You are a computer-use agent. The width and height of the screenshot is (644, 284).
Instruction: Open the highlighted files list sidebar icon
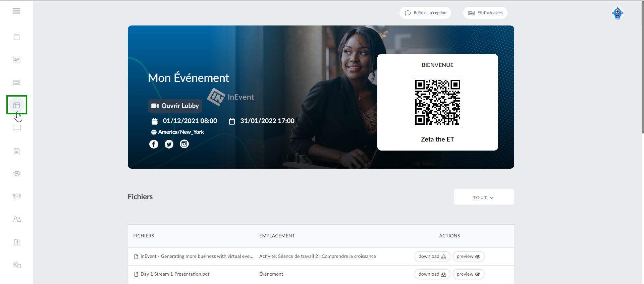point(16,105)
